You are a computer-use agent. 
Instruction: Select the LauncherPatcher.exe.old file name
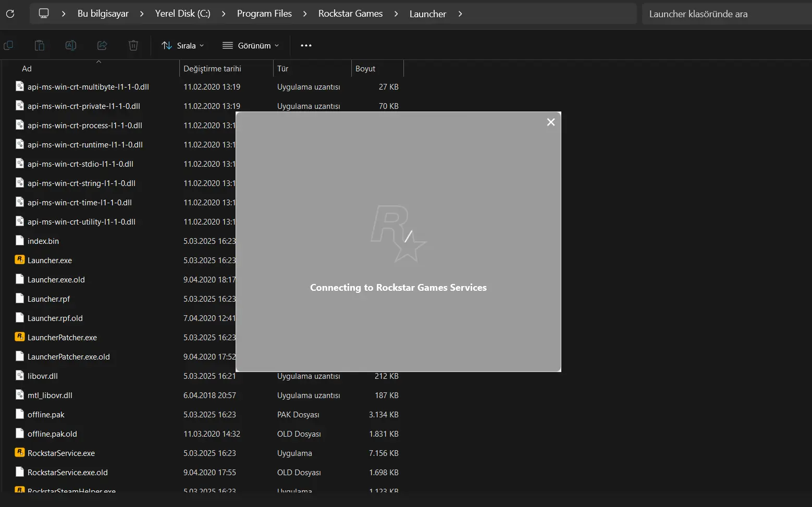pos(69,357)
